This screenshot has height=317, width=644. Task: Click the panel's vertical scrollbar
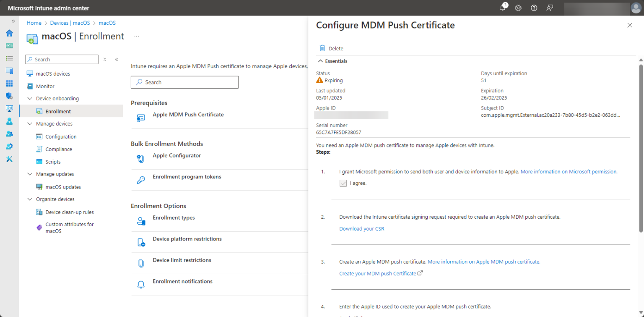[x=641, y=148]
